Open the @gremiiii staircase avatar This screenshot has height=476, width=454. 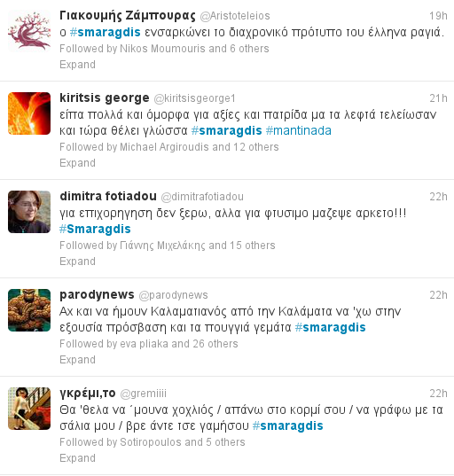pyautogui.click(x=29, y=409)
